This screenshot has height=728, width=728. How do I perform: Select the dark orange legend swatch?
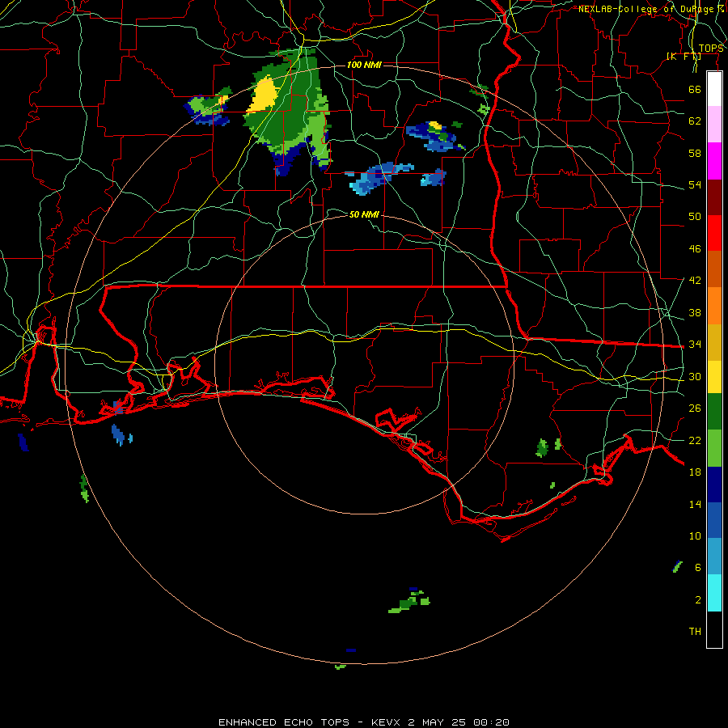[714, 269]
